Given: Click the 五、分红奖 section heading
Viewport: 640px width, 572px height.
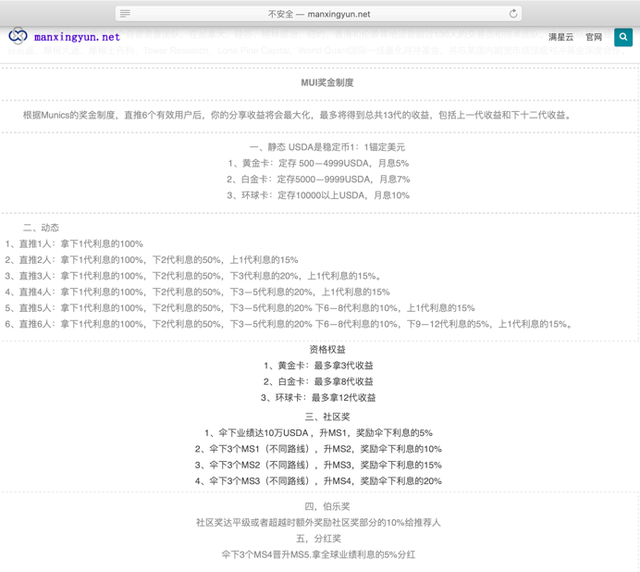Looking at the screenshot, I should point(319,538).
